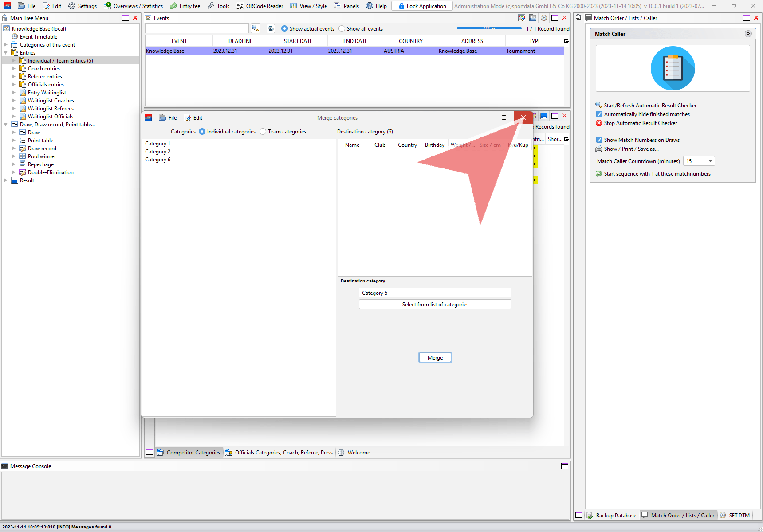Select Team categories radio button
Image resolution: width=763 pixels, height=532 pixels.
(263, 132)
